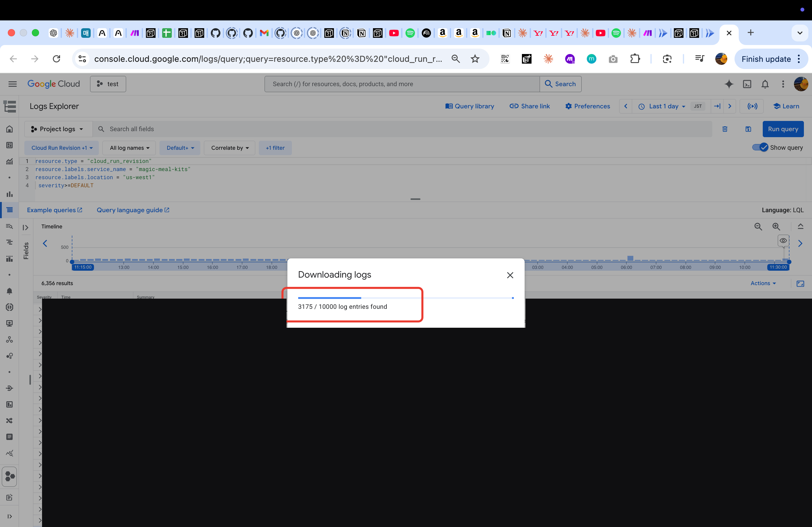The height and width of the screenshot is (527, 812).
Task: Collapse the timeline panel
Action: 800,226
